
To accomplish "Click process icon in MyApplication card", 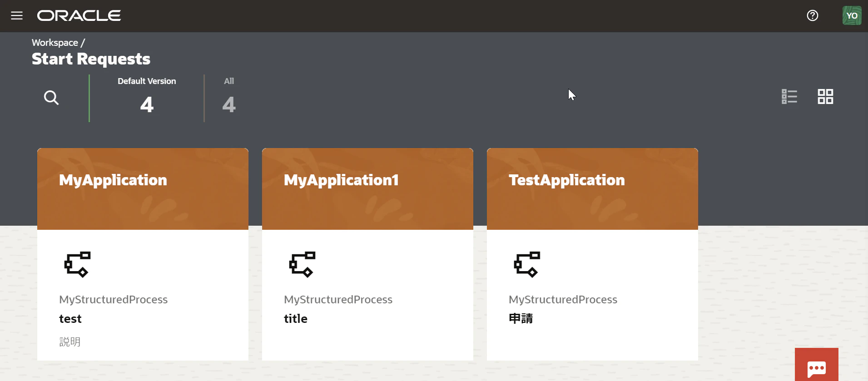I will 77,264.
